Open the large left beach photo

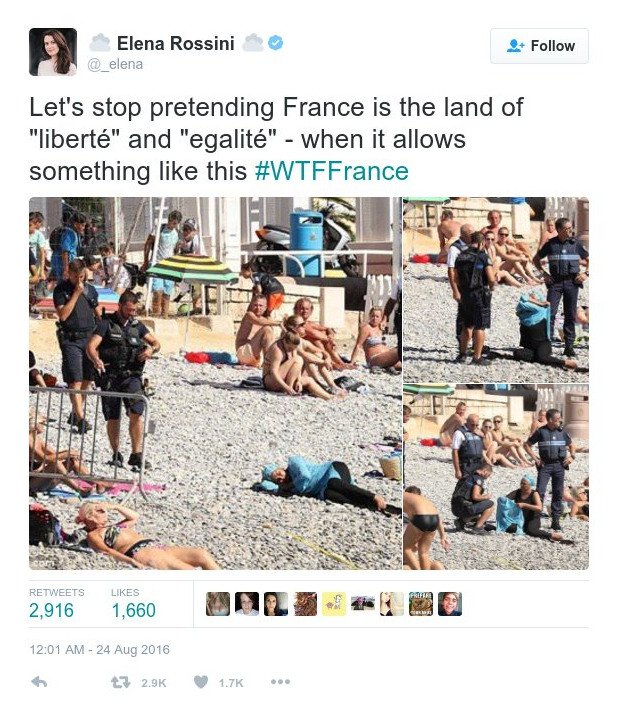pyautogui.click(x=215, y=383)
